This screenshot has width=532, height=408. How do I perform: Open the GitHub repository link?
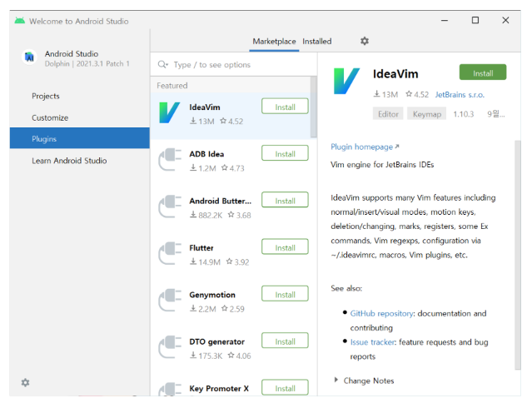point(381,313)
